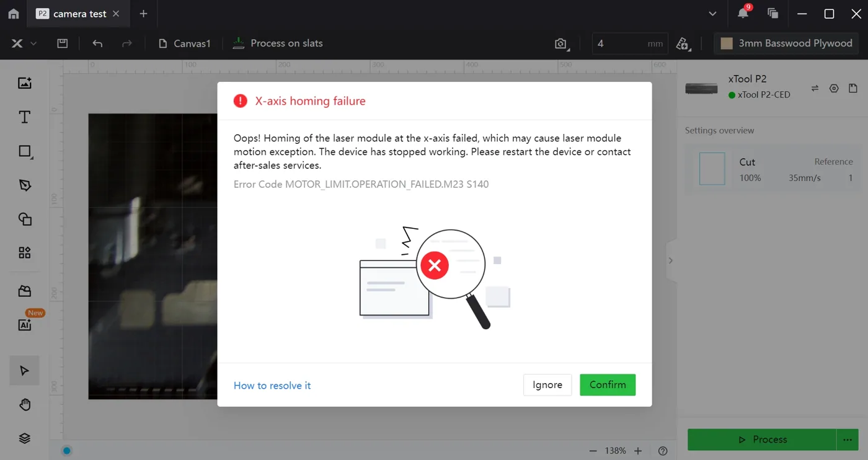868x460 pixels.
Task: Click the Save icon in toolbar
Action: (63, 43)
